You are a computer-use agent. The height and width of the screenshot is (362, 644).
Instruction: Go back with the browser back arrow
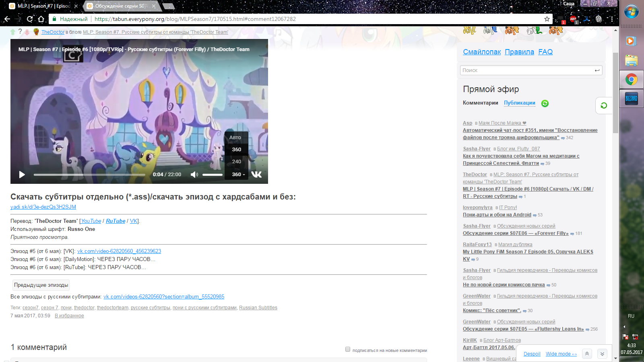point(7,19)
